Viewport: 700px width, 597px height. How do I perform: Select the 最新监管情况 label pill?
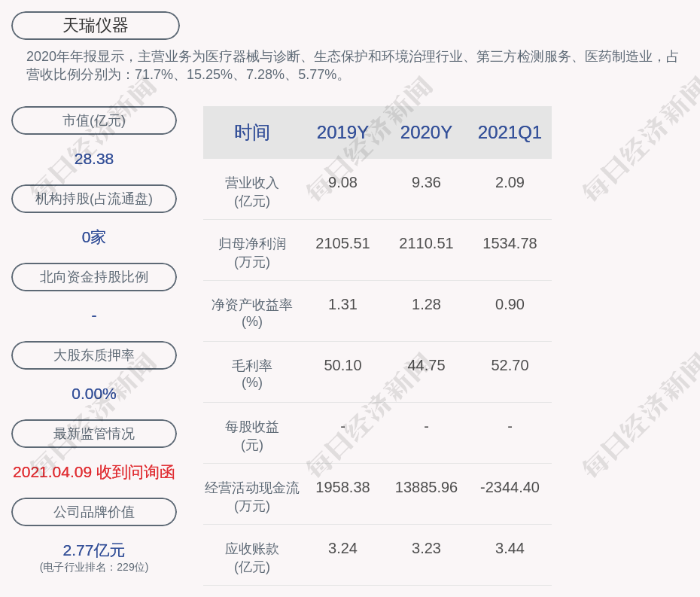94,434
